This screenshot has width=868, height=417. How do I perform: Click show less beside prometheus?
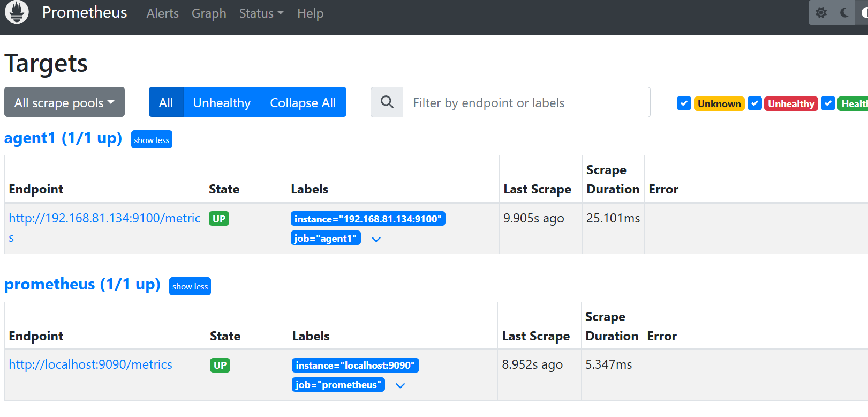click(190, 286)
